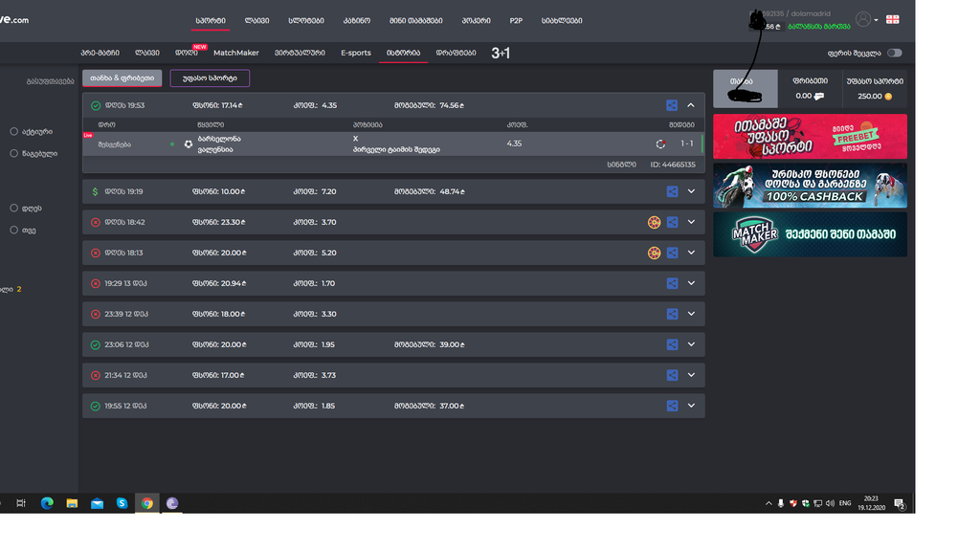Open Microsoft Edge from the taskbar

coord(47,503)
